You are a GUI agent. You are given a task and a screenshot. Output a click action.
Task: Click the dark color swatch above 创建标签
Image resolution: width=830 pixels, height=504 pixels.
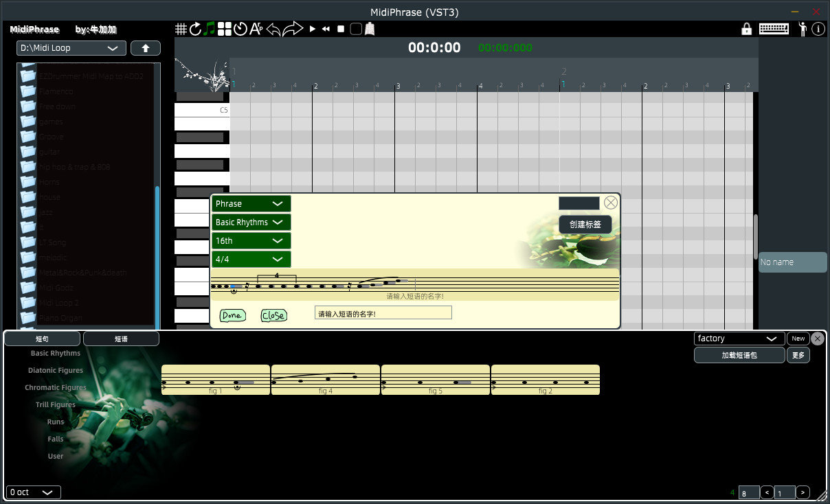[579, 203]
